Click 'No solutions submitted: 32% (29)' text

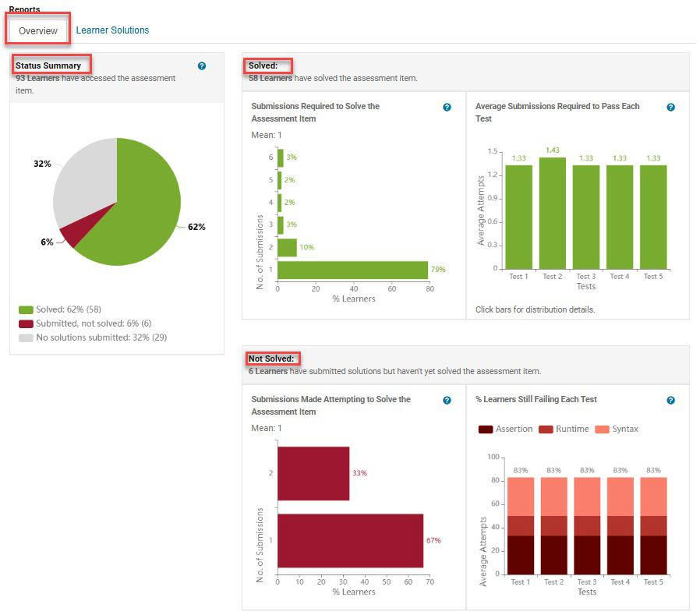[102, 338]
